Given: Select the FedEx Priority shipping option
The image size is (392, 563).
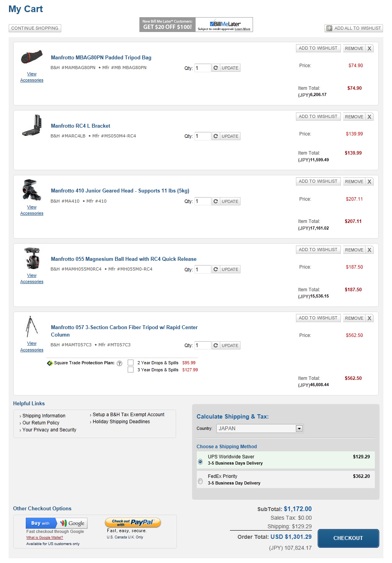Looking at the screenshot, I should [200, 481].
